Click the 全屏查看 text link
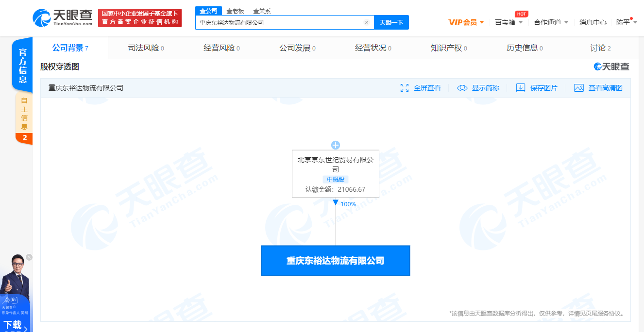644x332 pixels. (427, 88)
